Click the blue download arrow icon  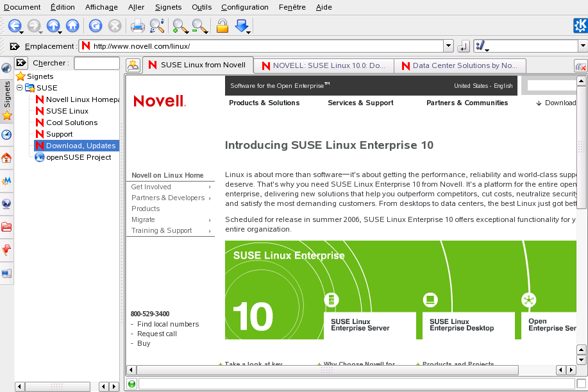coord(242,26)
